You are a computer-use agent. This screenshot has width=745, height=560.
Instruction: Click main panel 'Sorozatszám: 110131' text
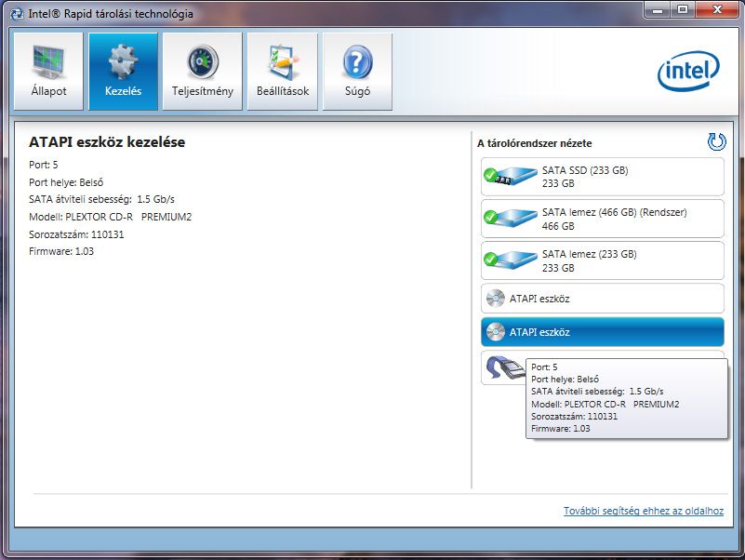click(76, 234)
